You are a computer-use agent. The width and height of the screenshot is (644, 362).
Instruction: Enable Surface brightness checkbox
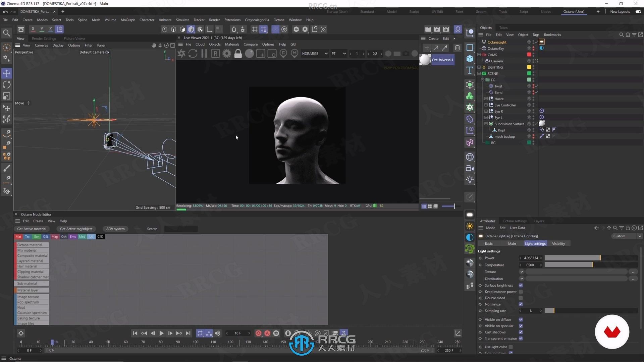tap(521, 285)
